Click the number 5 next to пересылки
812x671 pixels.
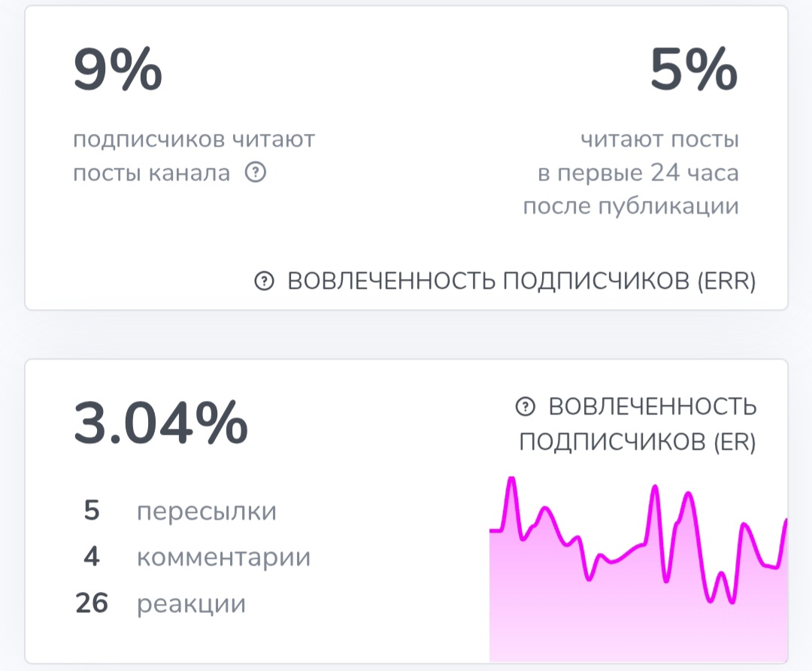(x=92, y=511)
